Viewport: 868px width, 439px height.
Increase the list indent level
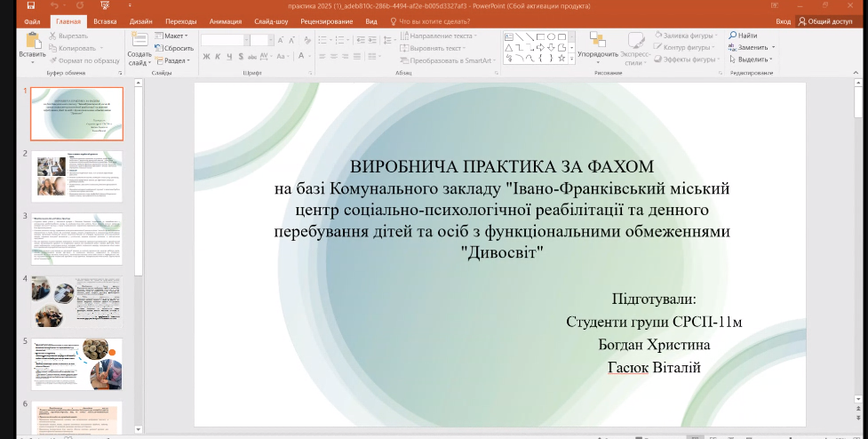(x=372, y=40)
